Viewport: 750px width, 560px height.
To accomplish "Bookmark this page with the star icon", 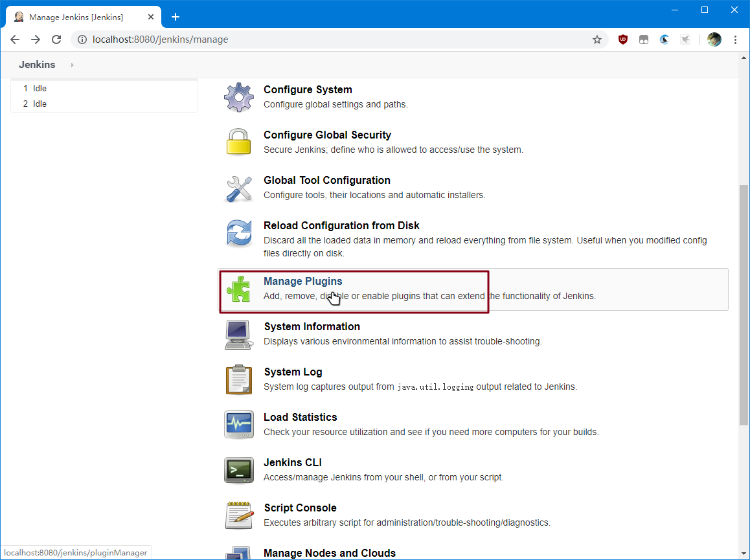I will pyautogui.click(x=597, y=39).
